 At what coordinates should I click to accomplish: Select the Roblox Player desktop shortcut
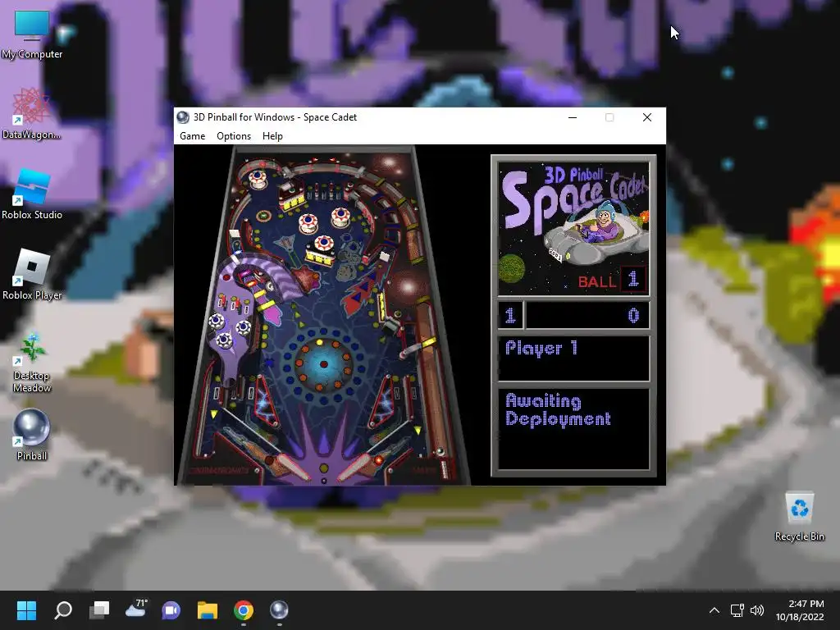click(32, 275)
